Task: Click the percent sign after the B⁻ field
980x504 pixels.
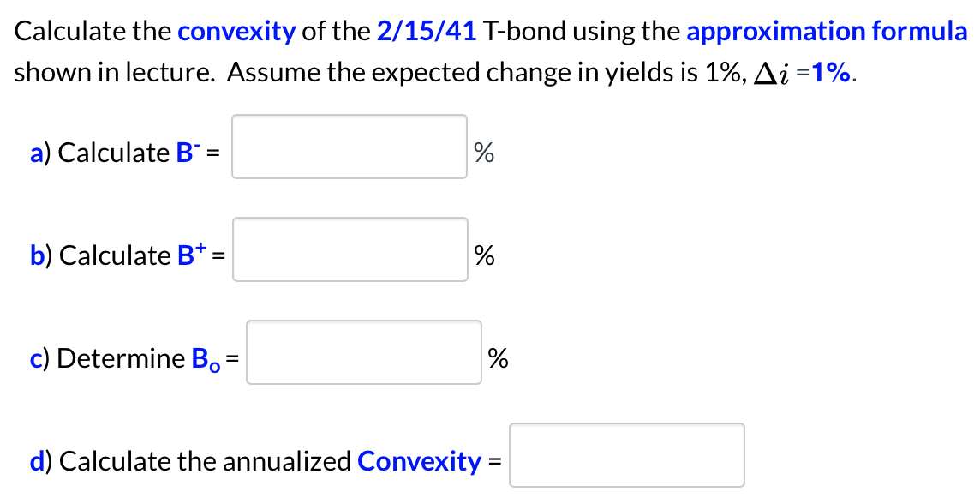Action: tap(484, 153)
